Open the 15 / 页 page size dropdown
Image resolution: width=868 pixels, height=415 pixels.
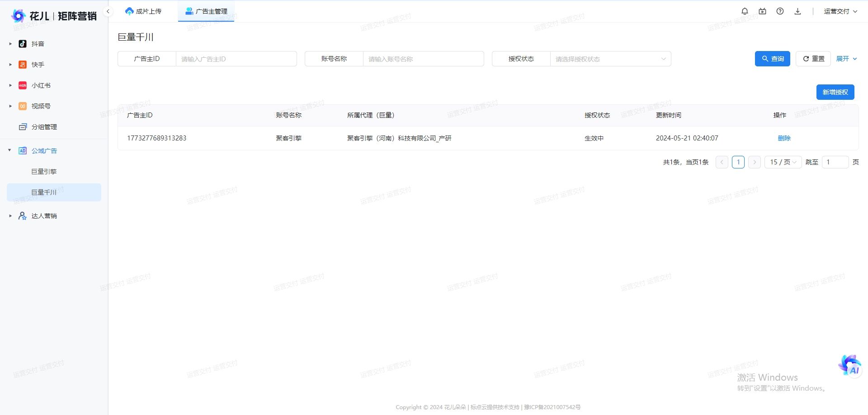pyautogui.click(x=783, y=162)
